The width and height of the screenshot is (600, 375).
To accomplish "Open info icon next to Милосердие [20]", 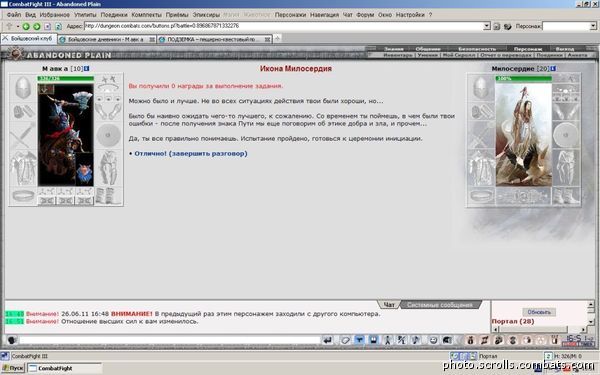I will pos(553,68).
